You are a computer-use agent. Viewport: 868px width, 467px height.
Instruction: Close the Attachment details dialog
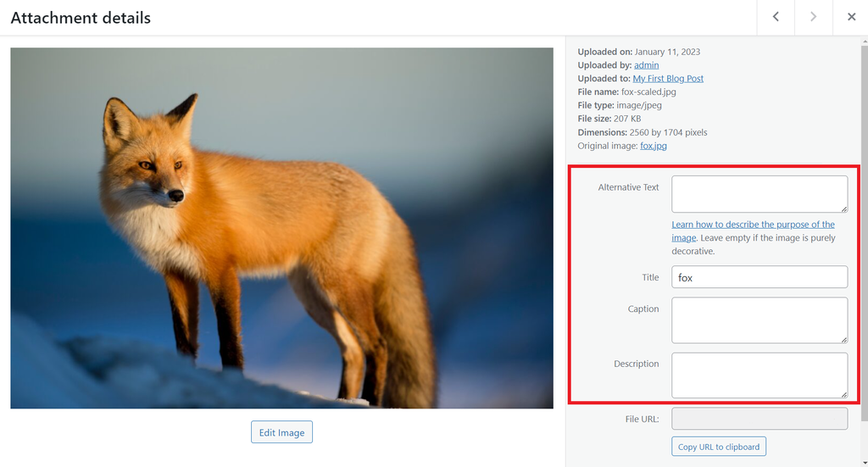coord(851,17)
